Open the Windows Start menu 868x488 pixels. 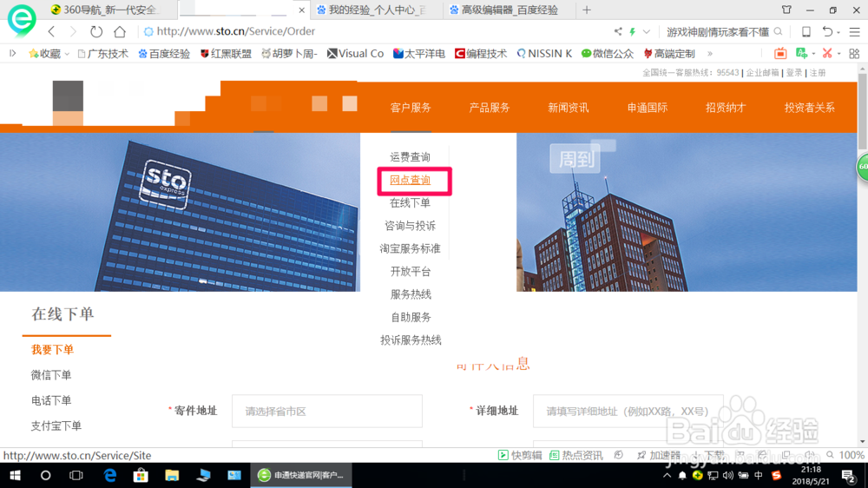[15, 475]
